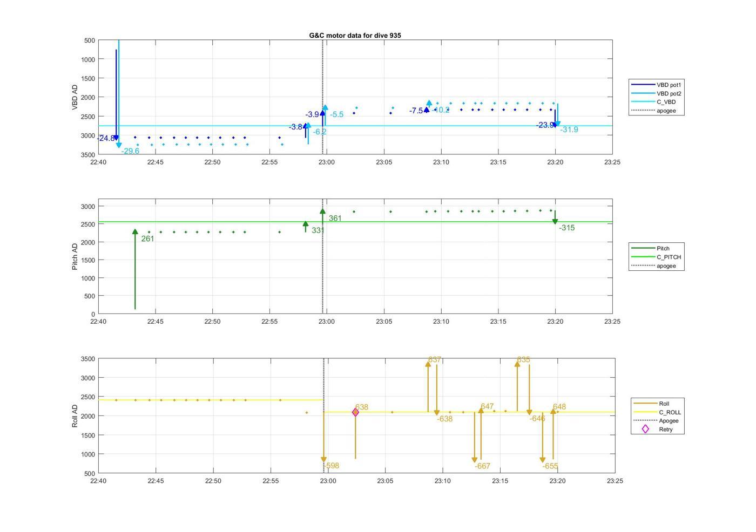Click the '-29.6' VBD annotation
Screen dimensions: 756x532
click(x=130, y=151)
